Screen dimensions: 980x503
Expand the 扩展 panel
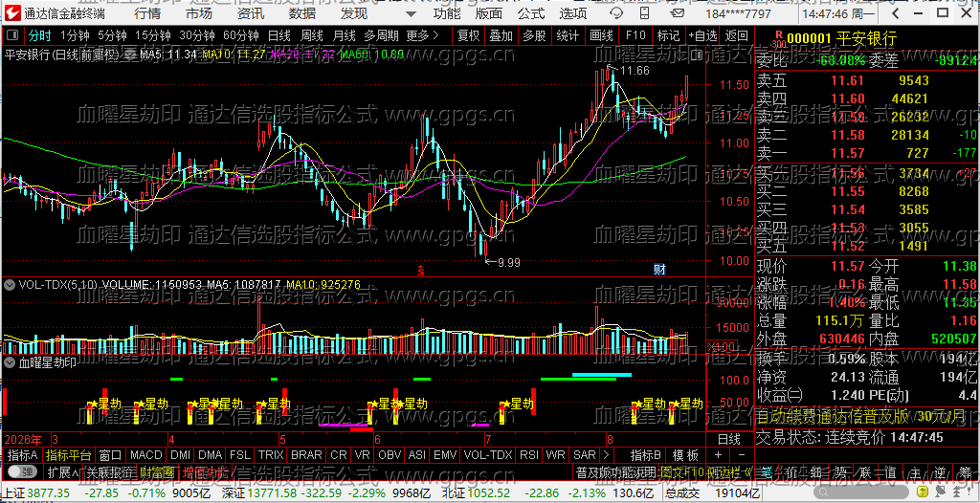coord(63,471)
